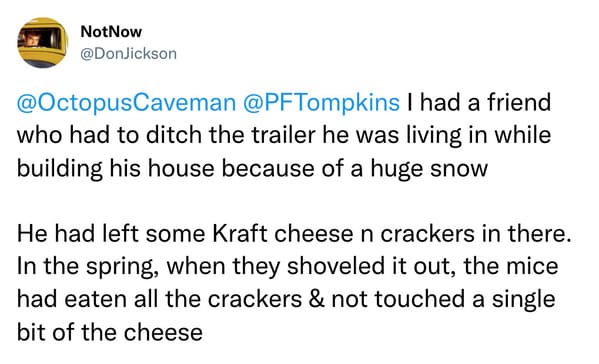This screenshot has width=599, height=364.
Task: Click the words "He had left some"
Action: coord(111,233)
